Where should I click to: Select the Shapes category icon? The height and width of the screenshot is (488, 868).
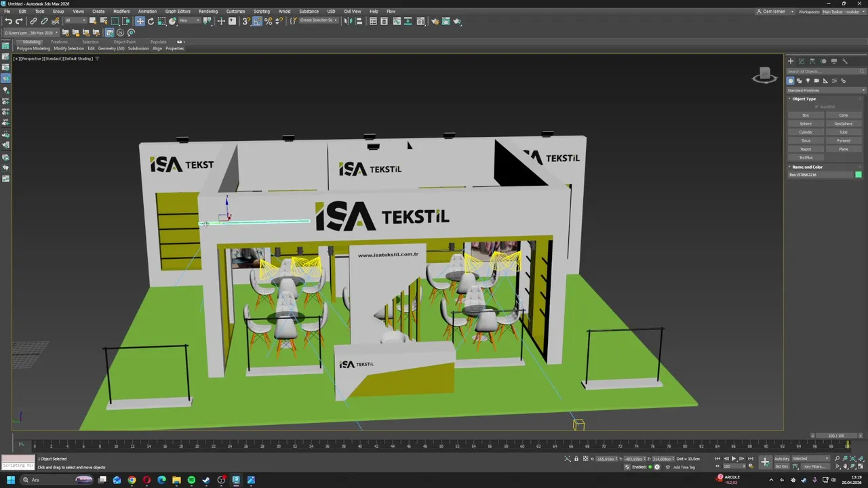pyautogui.click(x=799, y=81)
